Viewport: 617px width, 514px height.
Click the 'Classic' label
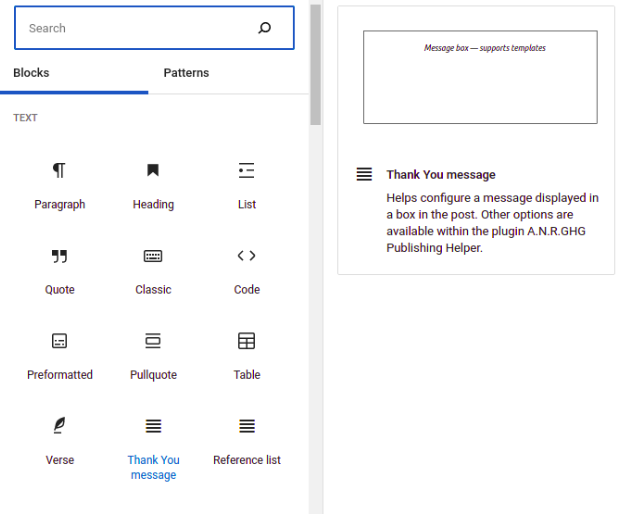click(x=153, y=290)
